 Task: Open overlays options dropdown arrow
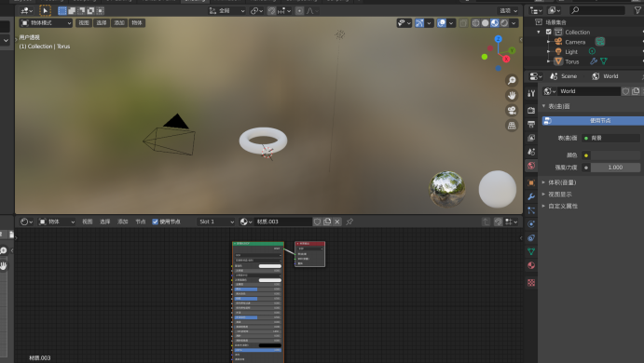[451, 23]
